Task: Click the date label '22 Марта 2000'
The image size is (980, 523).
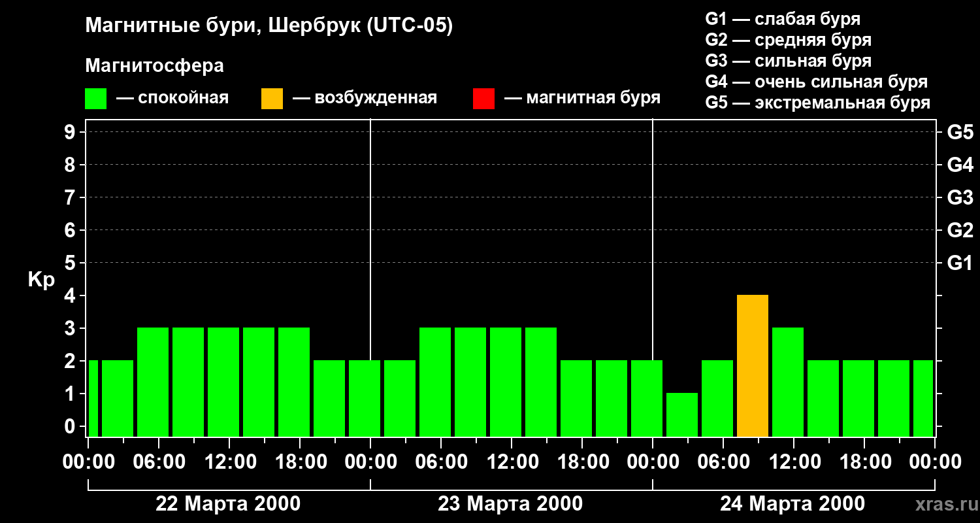Action: [228, 504]
